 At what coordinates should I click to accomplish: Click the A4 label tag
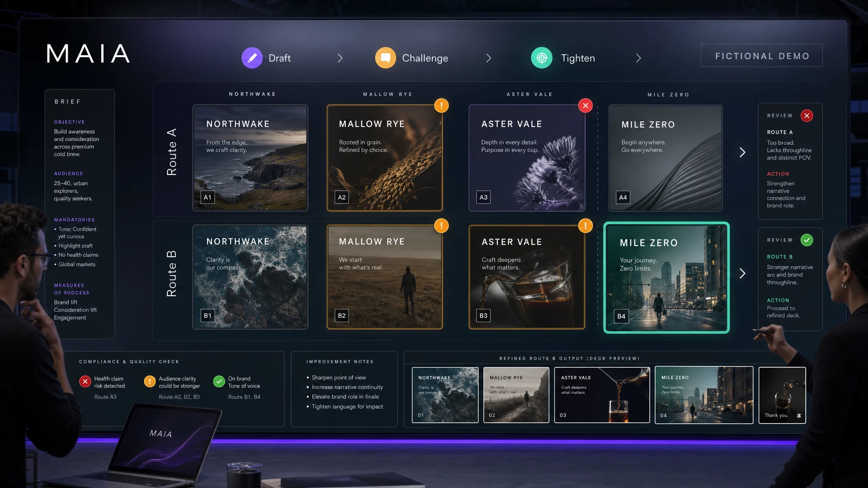623,197
